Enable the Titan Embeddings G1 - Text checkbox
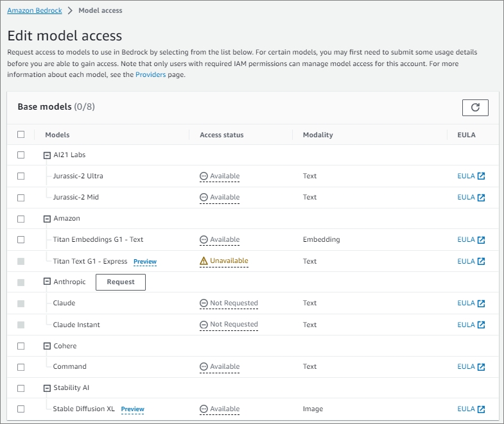This screenshot has width=504, height=424. [21, 239]
